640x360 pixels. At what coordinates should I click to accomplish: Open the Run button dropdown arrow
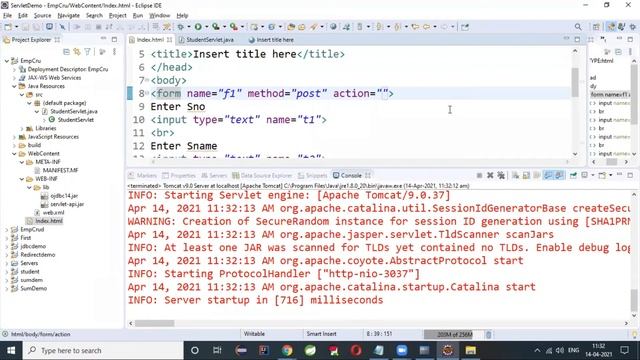point(206,27)
